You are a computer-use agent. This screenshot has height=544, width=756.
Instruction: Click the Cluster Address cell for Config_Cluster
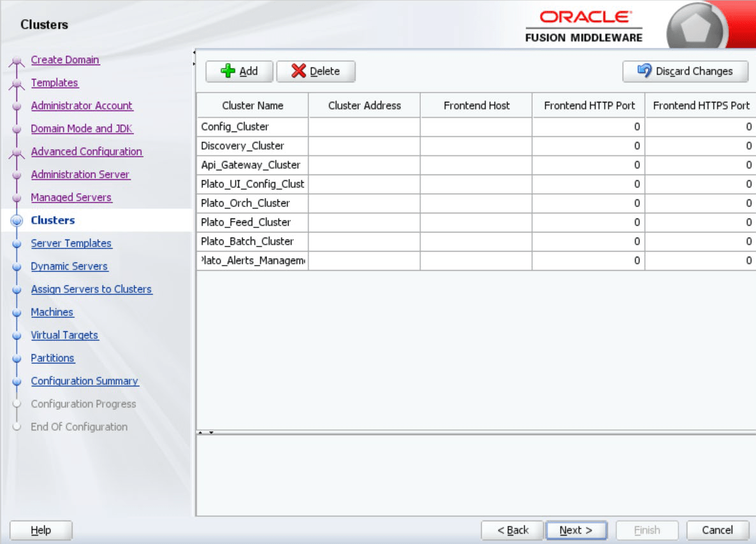pyautogui.click(x=365, y=127)
